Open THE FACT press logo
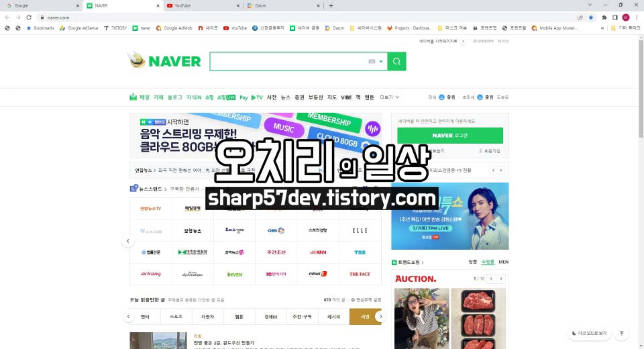This screenshot has height=349, width=644. [x=360, y=275]
